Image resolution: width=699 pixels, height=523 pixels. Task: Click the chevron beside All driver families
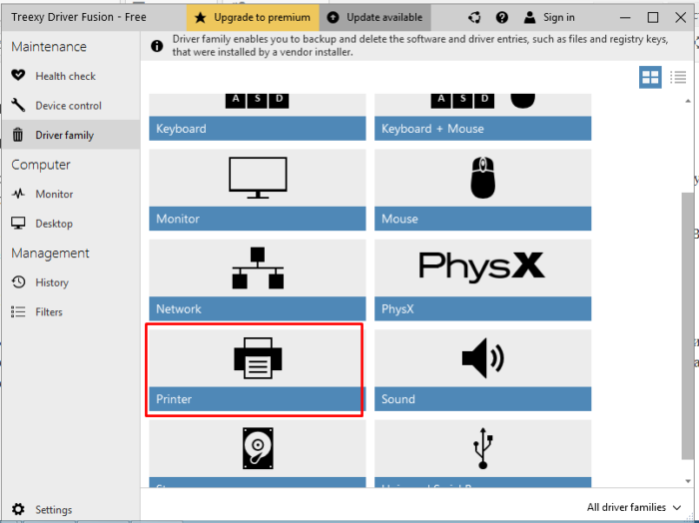click(677, 507)
